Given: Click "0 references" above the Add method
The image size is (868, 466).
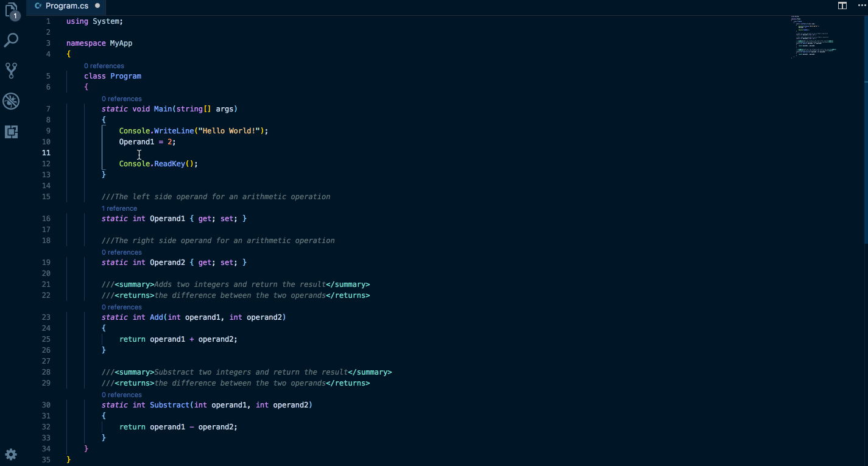Looking at the screenshot, I should tap(122, 307).
